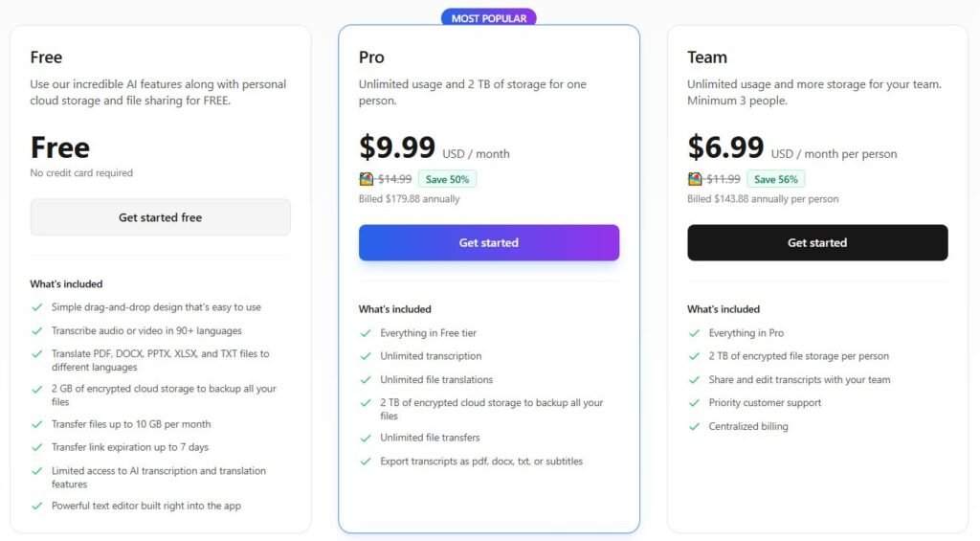This screenshot has height=541, width=980.
Task: Click the Free plan's Get started free button
Action: 160,217
